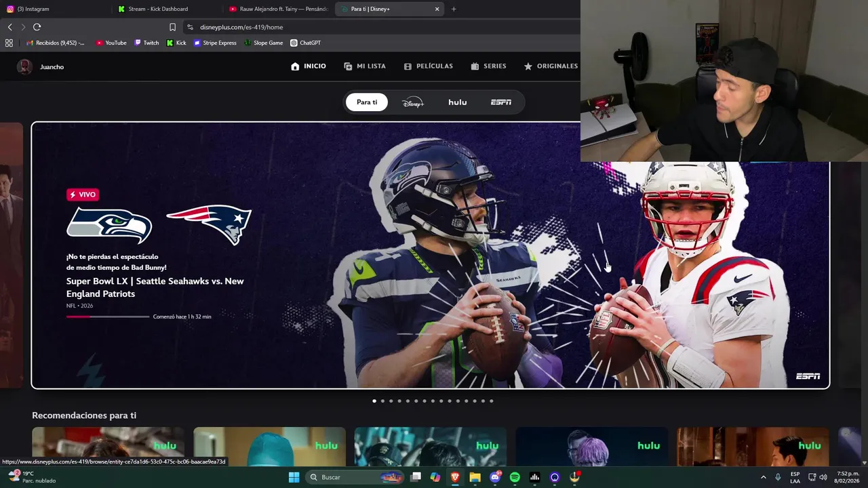Open the Kick bookmark
This screenshot has width=868, height=488.
click(176, 43)
